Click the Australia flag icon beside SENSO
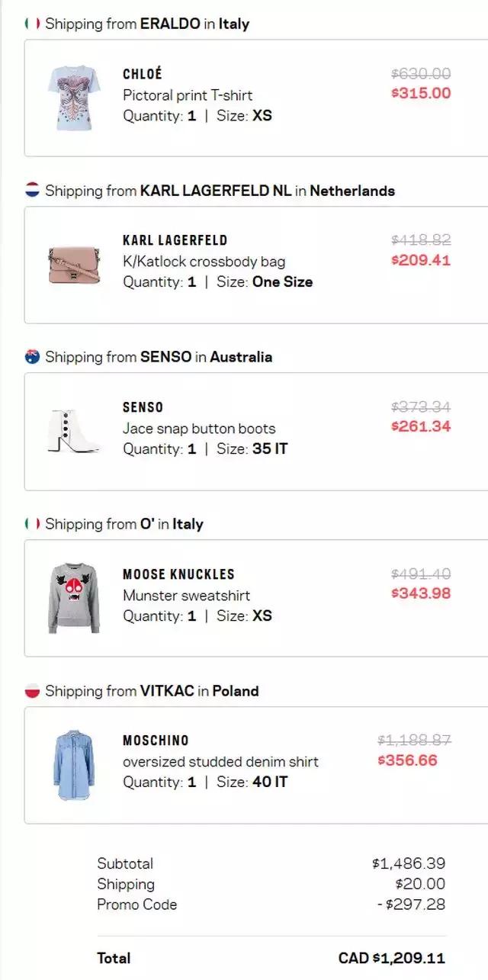 [32, 356]
